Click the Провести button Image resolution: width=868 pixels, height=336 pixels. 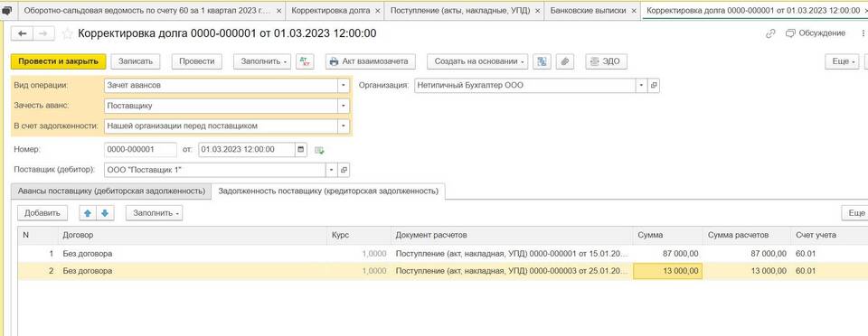tap(196, 61)
